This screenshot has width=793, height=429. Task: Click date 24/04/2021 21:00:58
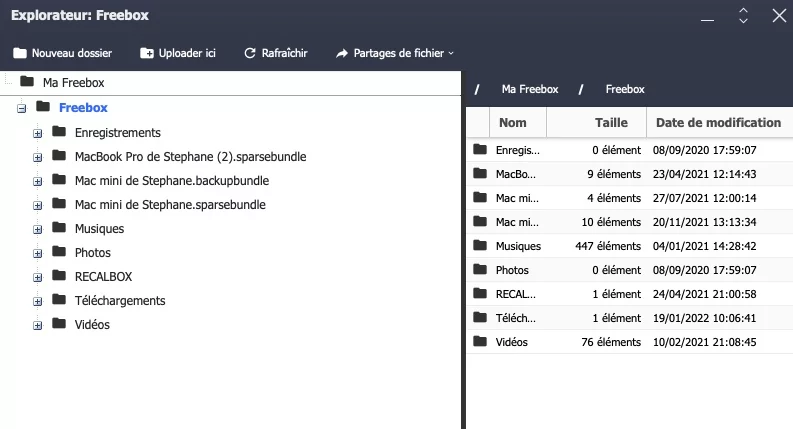tap(704, 294)
